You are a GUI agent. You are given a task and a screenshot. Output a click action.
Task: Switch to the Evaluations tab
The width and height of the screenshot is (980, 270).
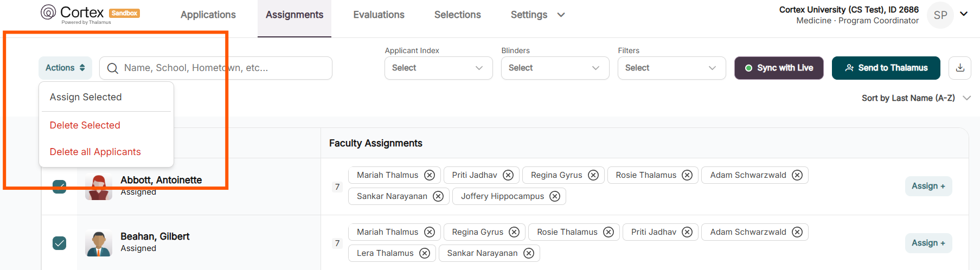pyautogui.click(x=379, y=15)
